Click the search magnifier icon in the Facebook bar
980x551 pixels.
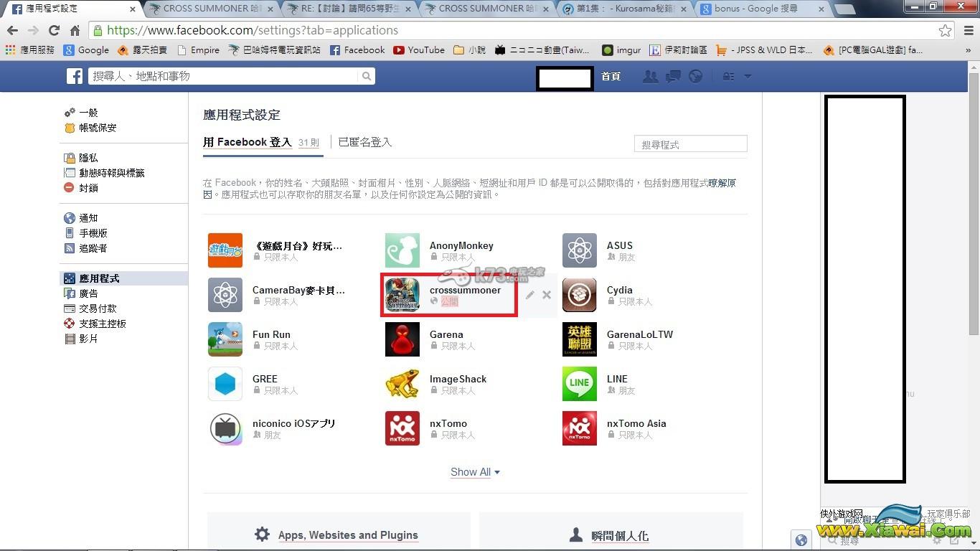point(367,76)
